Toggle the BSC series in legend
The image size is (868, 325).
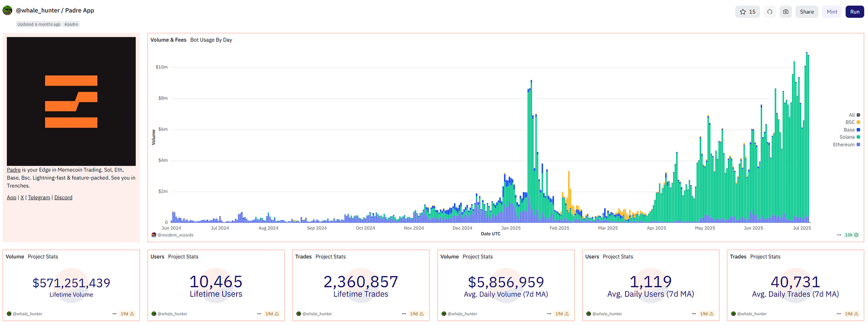[853, 122]
